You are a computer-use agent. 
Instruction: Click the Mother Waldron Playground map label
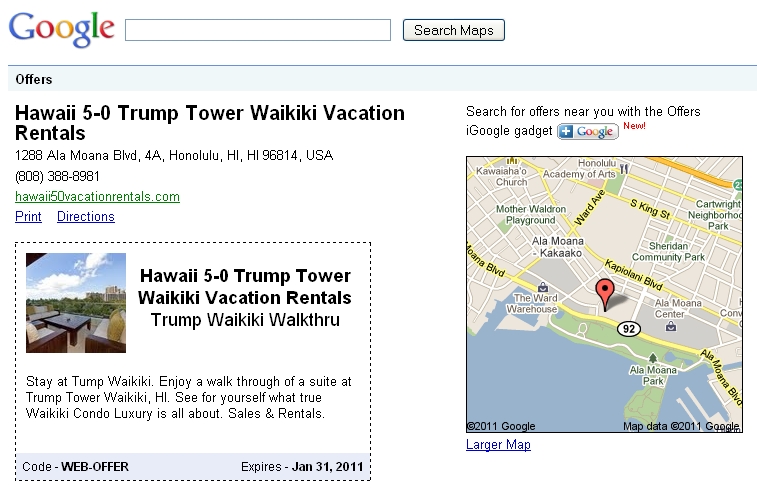click(531, 214)
